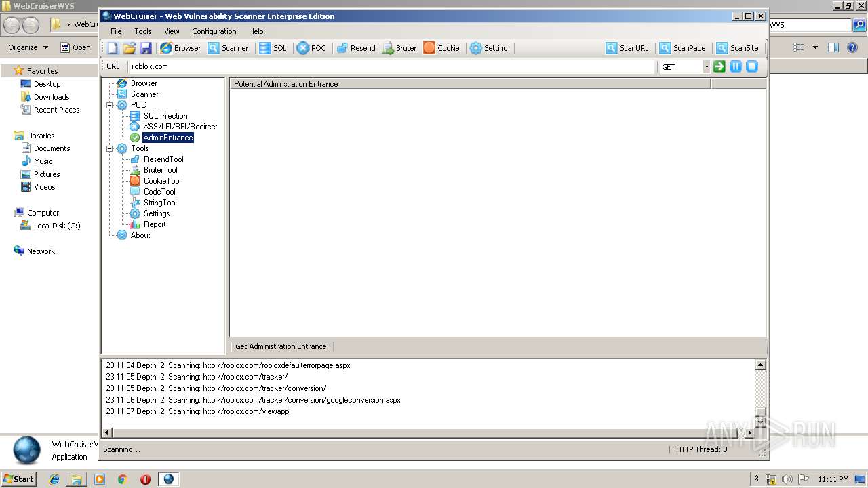This screenshot has height=488, width=868.
Task: Open the Help menu
Action: [x=256, y=31]
